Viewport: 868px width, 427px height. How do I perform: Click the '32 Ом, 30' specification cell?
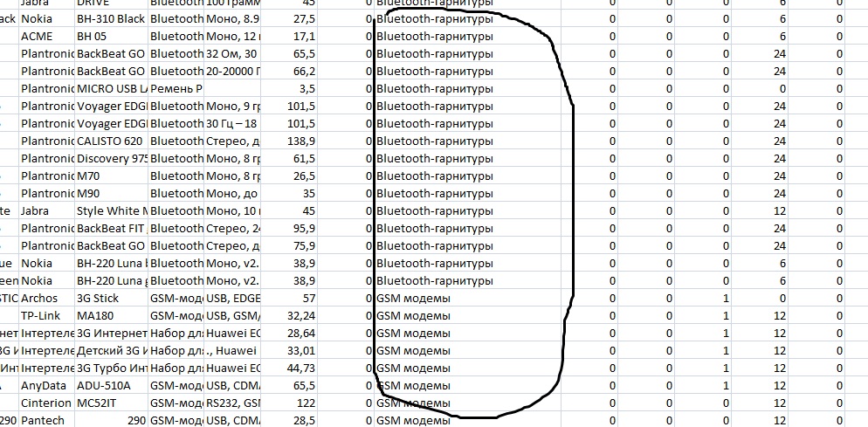pos(232,54)
